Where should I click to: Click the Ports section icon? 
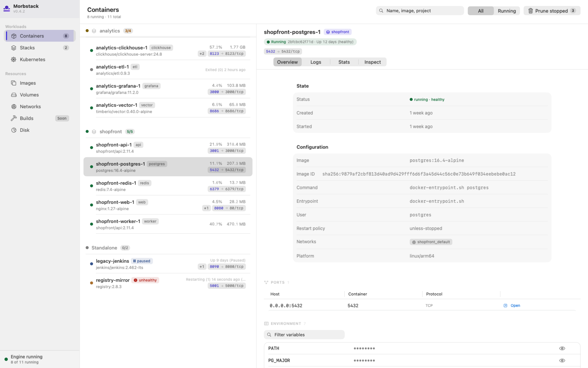266,282
